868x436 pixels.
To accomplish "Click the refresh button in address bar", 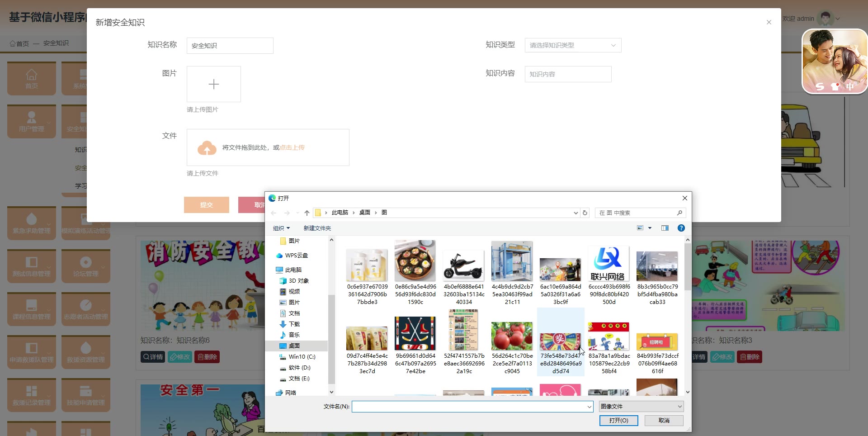I will (x=585, y=213).
